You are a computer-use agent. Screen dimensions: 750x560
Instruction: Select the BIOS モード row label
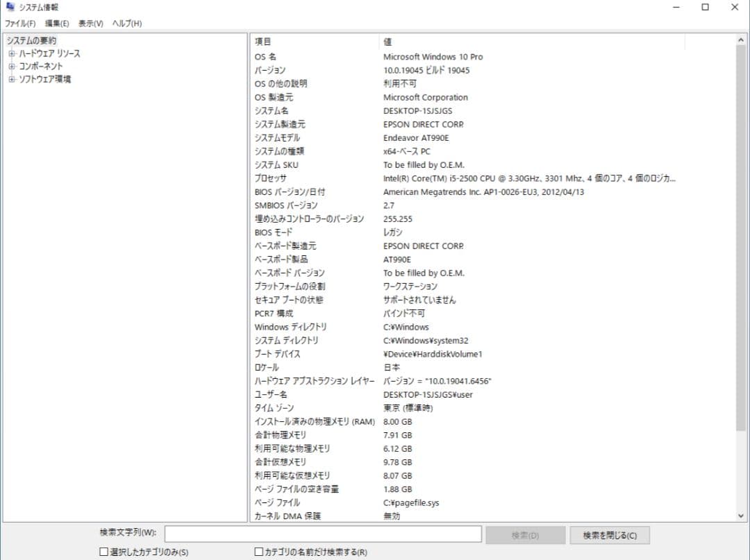(x=274, y=232)
